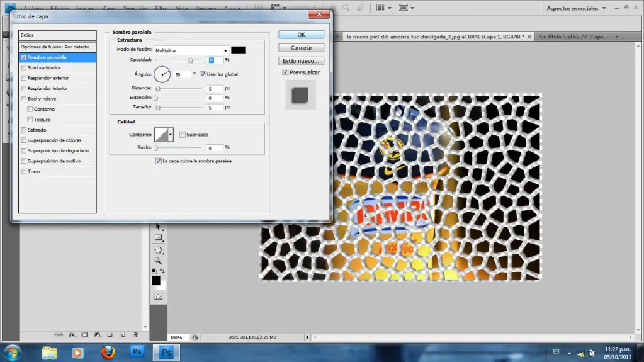Open Firefox from the taskbar

coord(108,352)
